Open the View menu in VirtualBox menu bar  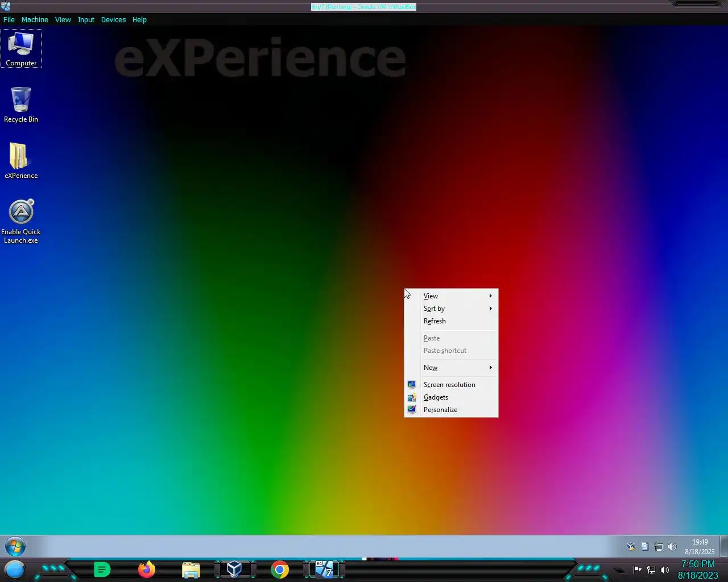click(63, 19)
